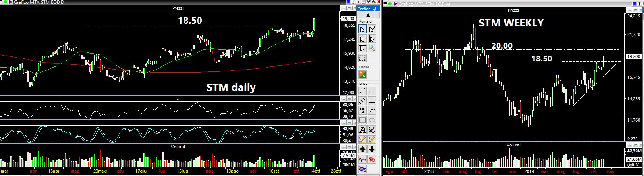This screenshot has width=644, height=176.
Task: Click the 24,215 price label on the weekly axis
Action: [x=633, y=16]
